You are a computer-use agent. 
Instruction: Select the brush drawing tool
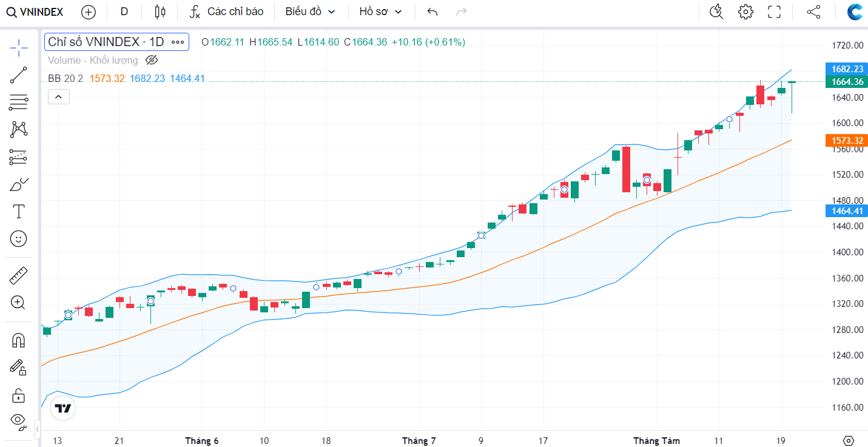(19, 184)
